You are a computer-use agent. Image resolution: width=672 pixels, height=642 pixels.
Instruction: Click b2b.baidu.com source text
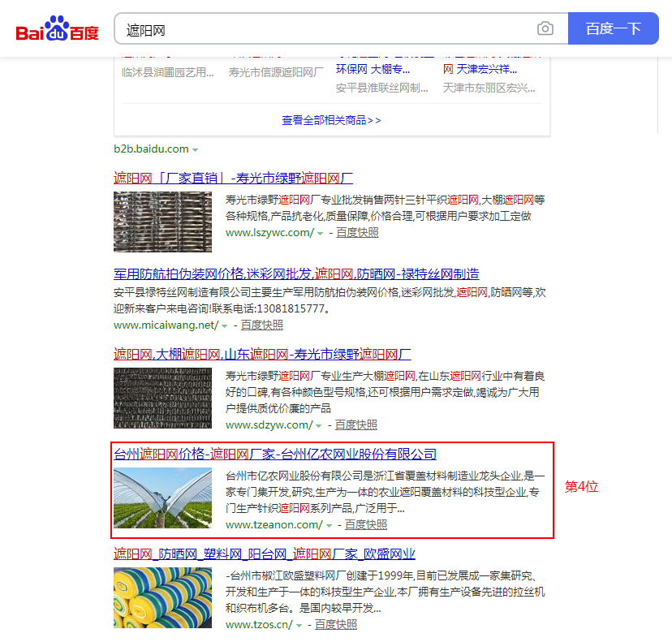(x=151, y=149)
